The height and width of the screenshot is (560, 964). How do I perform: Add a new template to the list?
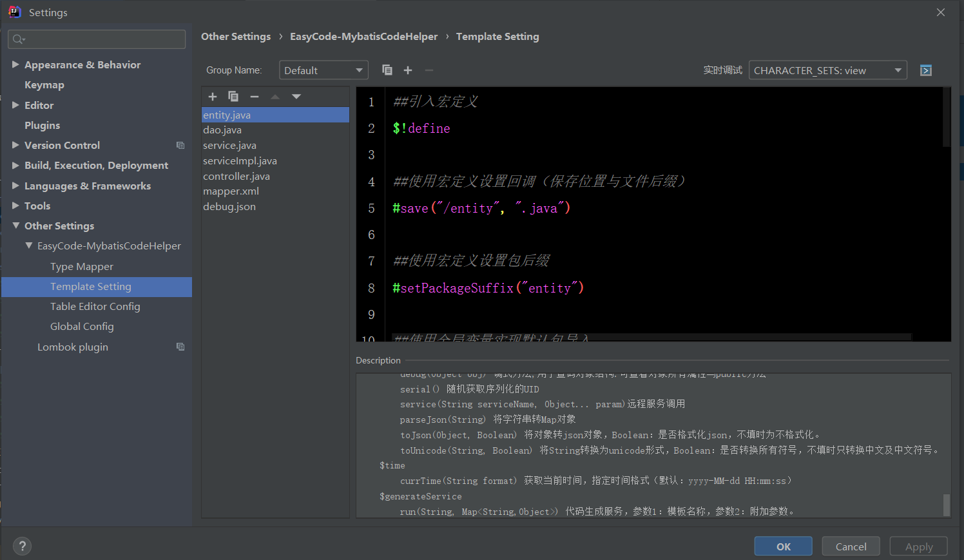[x=213, y=96]
